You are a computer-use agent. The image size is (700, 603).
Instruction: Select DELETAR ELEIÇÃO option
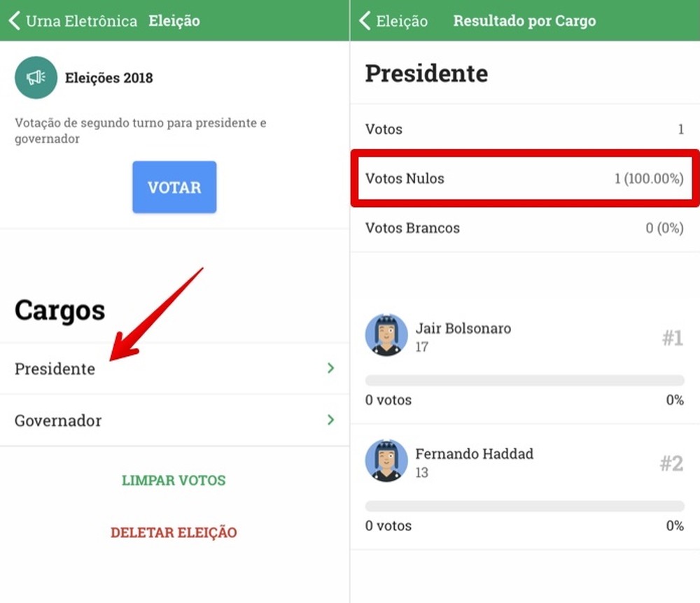coord(173,532)
